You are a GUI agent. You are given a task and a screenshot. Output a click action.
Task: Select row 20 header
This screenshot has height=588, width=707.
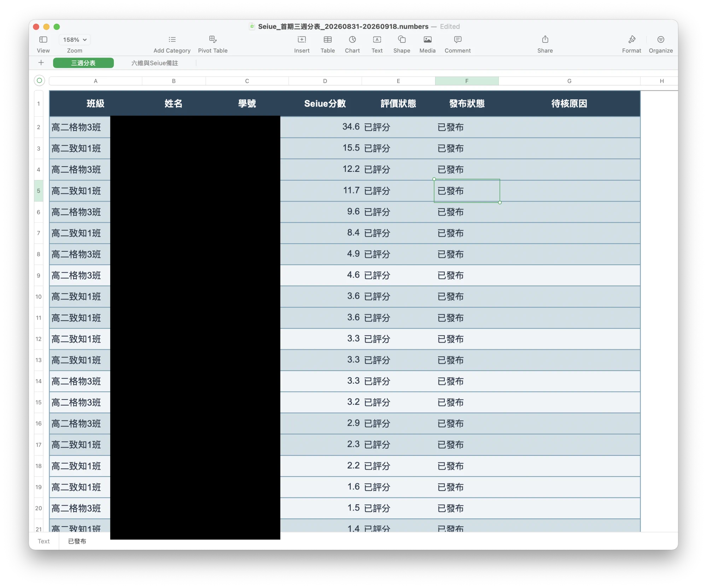point(39,508)
